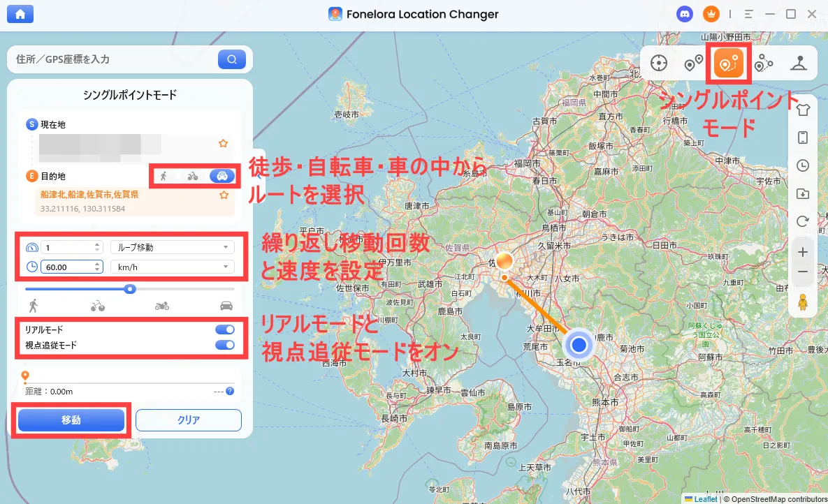This screenshot has height=504, width=828.
Task: Choose bicycle route option next to 目的地
Action: point(193,177)
